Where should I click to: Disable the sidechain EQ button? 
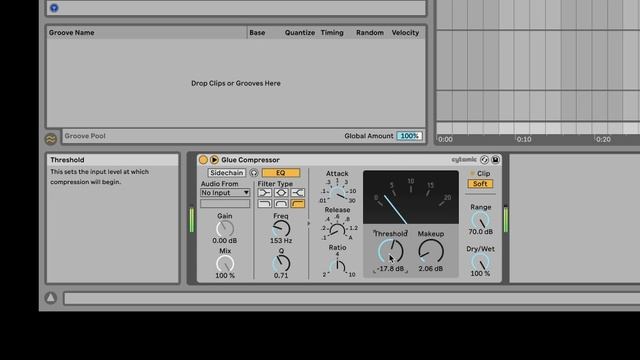coord(281,173)
